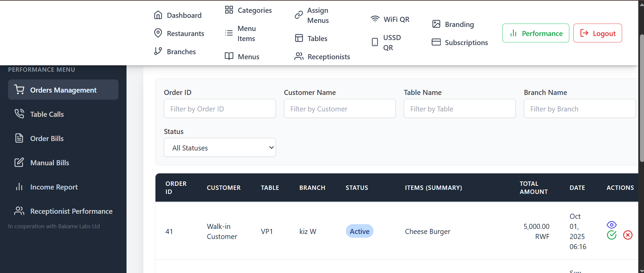This screenshot has height=273, width=644.
Task: Focus the Filter by Order ID field
Action: [220, 109]
